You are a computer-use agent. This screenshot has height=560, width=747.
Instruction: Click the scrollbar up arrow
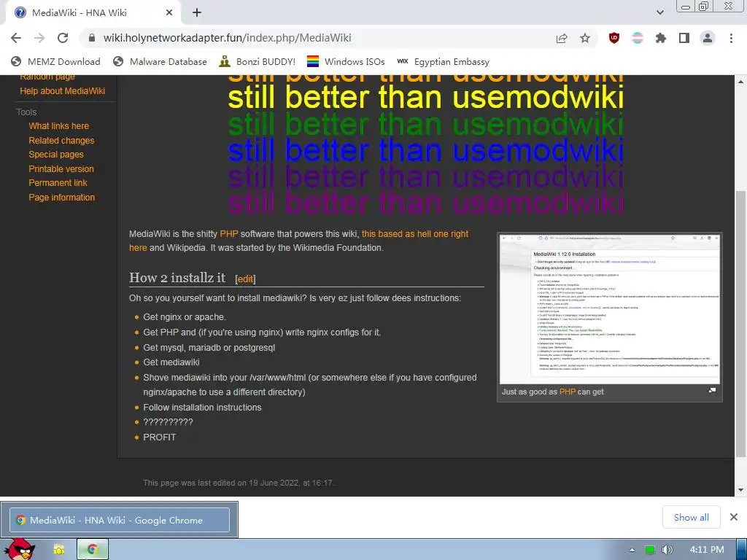click(x=741, y=82)
